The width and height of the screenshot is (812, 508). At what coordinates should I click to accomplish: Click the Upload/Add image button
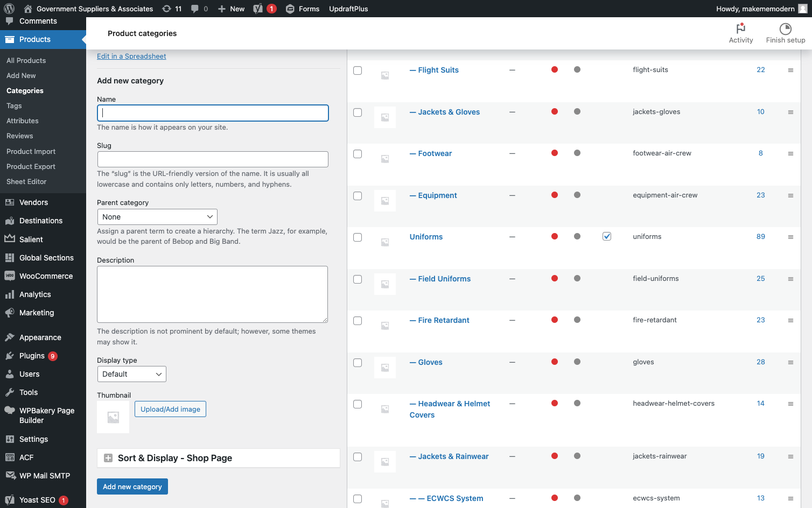click(170, 409)
